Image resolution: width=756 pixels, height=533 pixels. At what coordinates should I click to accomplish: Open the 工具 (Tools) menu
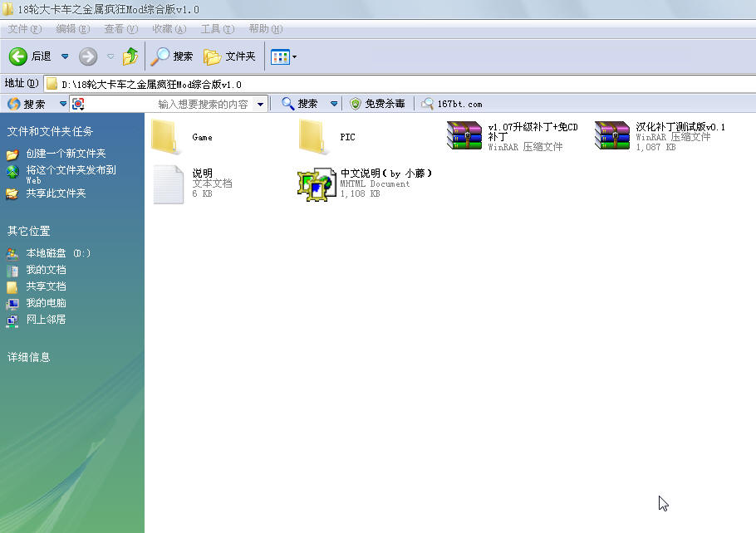216,29
